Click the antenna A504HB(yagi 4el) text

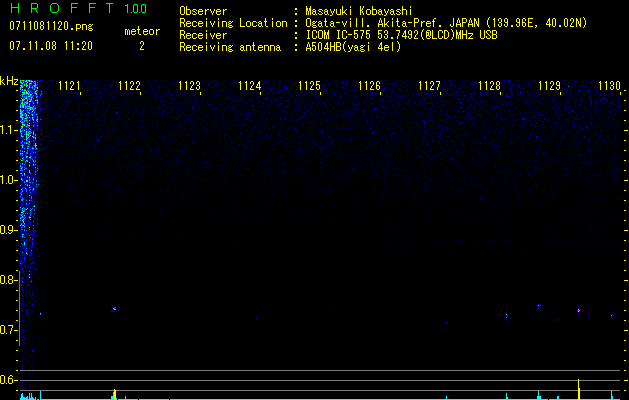[x=353, y=47]
